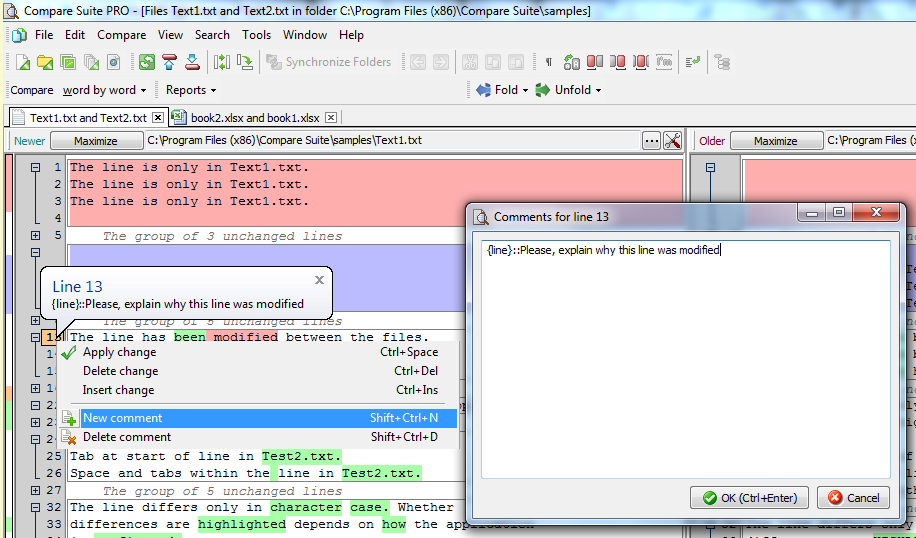Viewport: 916px width, 538px height.
Task: Expand the unchanged group at line 27
Action: click(x=36, y=490)
